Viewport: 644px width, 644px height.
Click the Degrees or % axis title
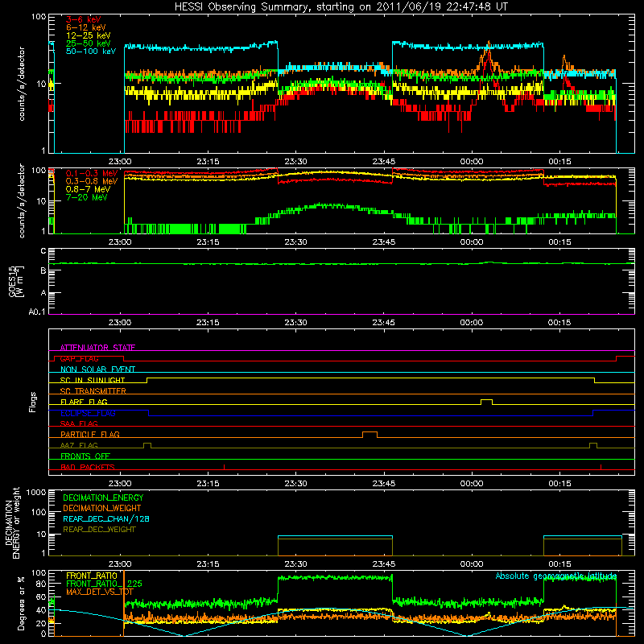22,603
